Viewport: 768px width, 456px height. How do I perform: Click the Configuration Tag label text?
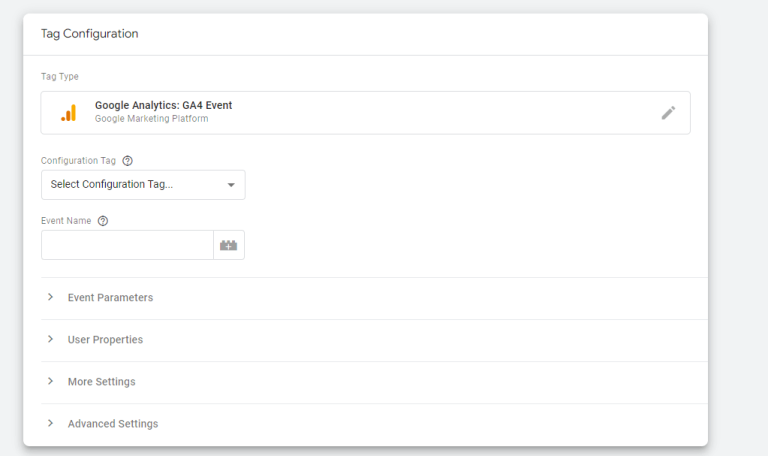click(x=78, y=161)
